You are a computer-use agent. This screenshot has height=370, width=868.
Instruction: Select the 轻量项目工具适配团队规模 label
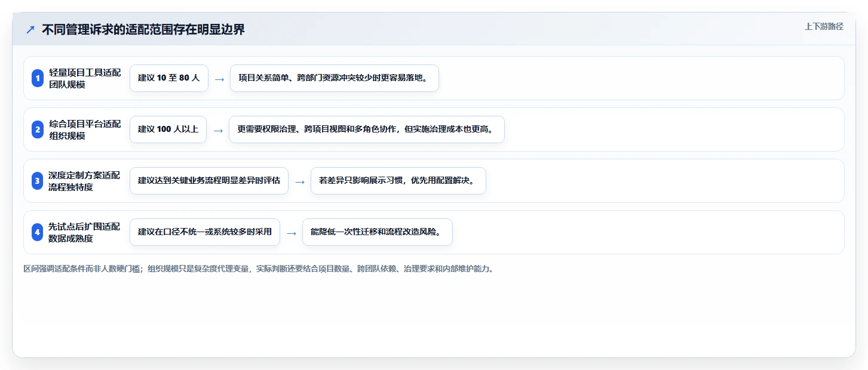(x=85, y=78)
